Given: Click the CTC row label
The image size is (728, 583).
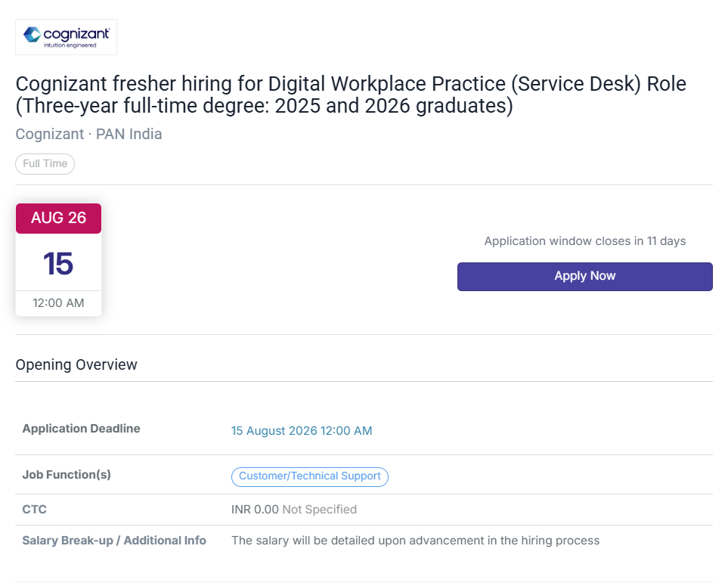Looking at the screenshot, I should 34,509.
